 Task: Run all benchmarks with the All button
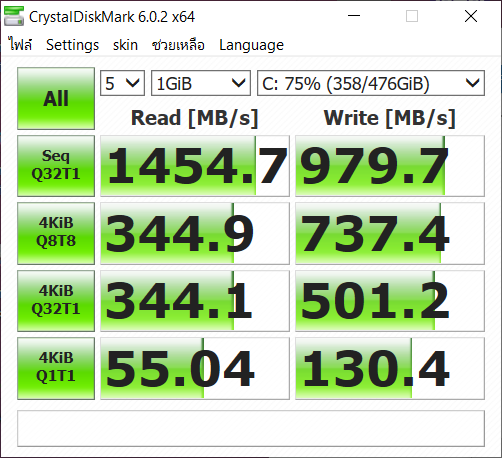56,98
